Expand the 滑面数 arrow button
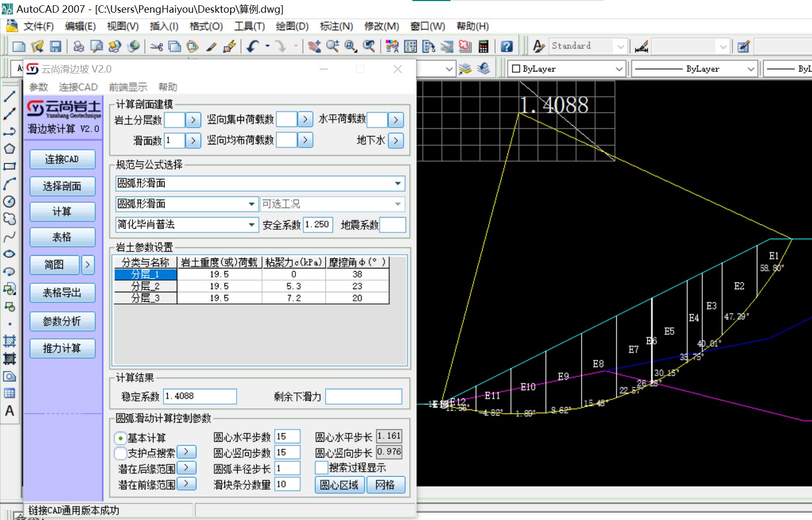 coord(193,140)
